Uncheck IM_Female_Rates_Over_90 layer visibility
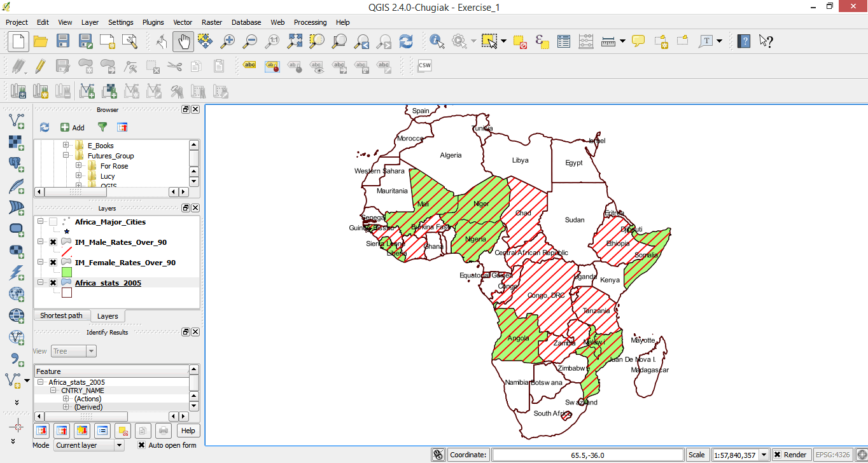Image resolution: width=868 pixels, height=463 pixels. point(53,263)
